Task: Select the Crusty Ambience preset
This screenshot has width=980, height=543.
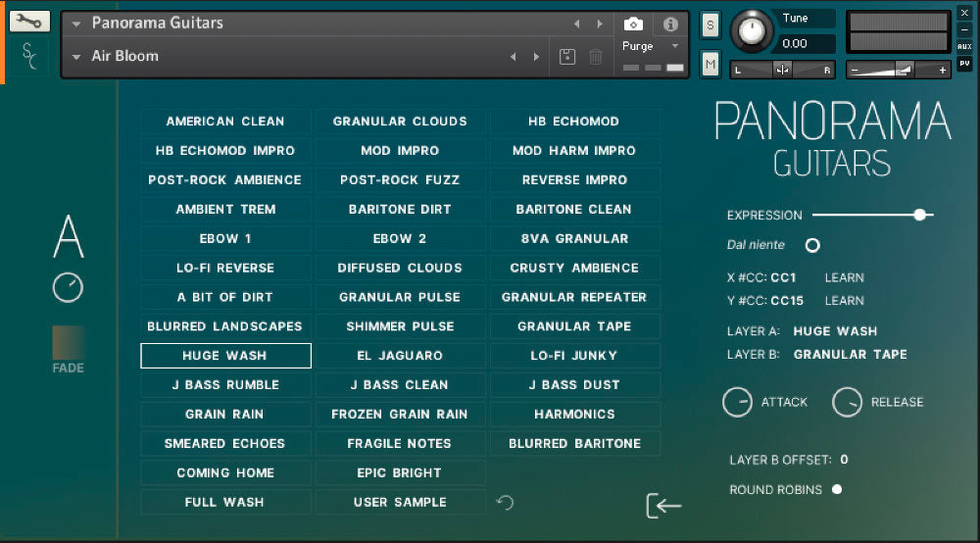Action: tap(573, 268)
